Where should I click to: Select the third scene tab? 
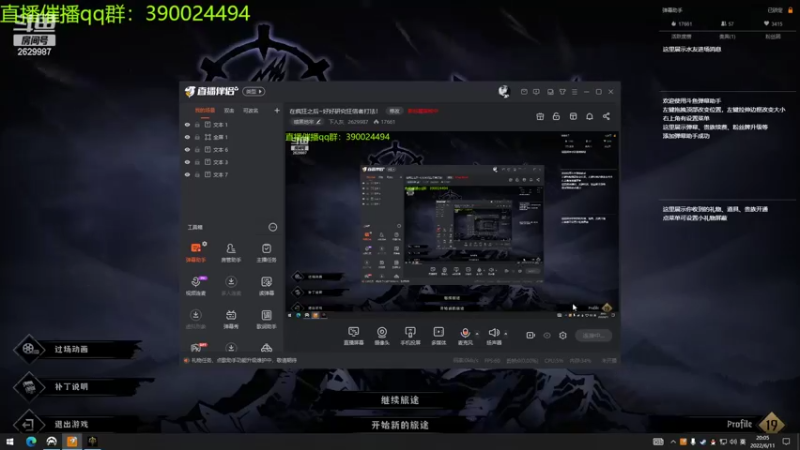(251, 110)
